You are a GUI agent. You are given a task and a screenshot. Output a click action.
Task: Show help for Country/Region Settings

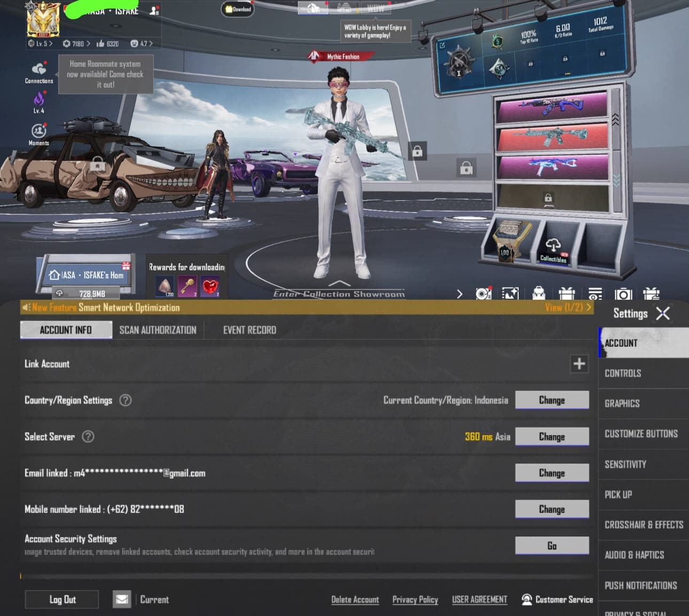(126, 400)
